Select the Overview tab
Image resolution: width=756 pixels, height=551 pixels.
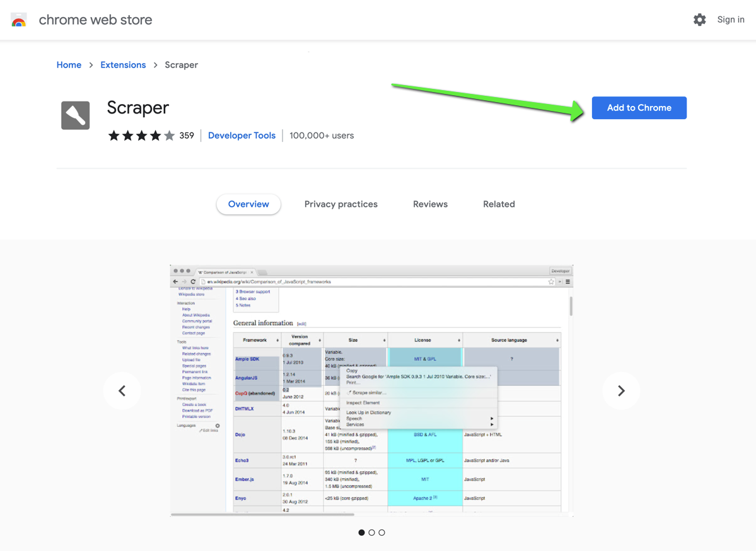click(x=248, y=204)
